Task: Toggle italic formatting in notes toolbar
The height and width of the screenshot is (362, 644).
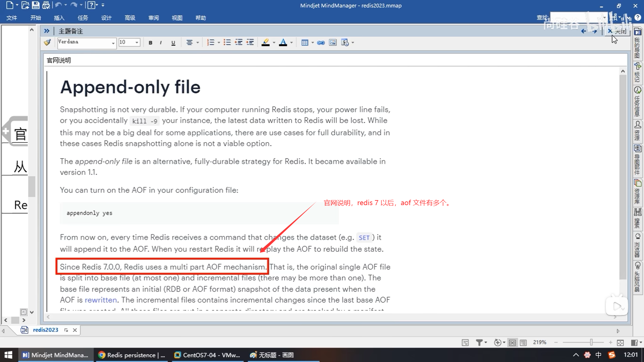Action: (x=161, y=43)
